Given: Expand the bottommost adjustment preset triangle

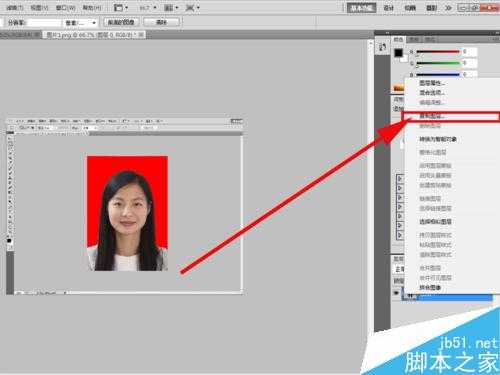Looking at the screenshot, I should click(400, 235).
